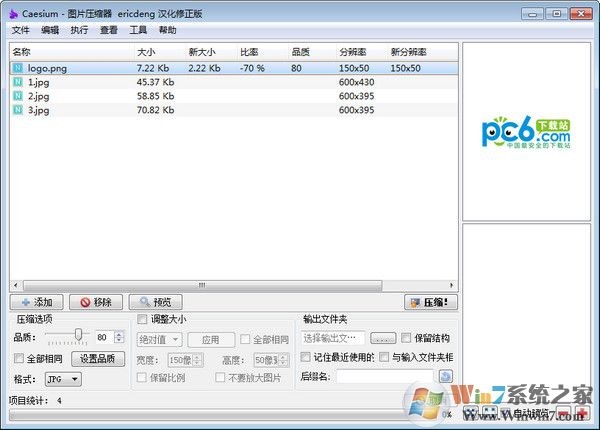Screen dimensions: 600x430
Task: Open the JPG format dropdown
Action: point(62,379)
